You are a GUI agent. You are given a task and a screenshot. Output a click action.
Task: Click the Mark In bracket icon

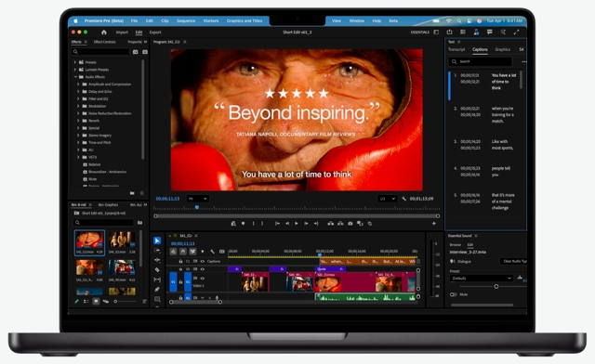[253, 224]
